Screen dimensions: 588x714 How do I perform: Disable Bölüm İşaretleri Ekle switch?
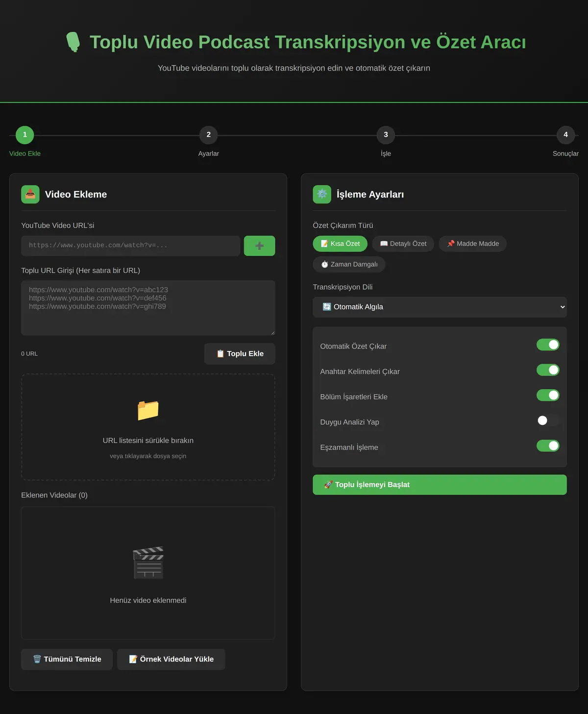[x=548, y=395]
